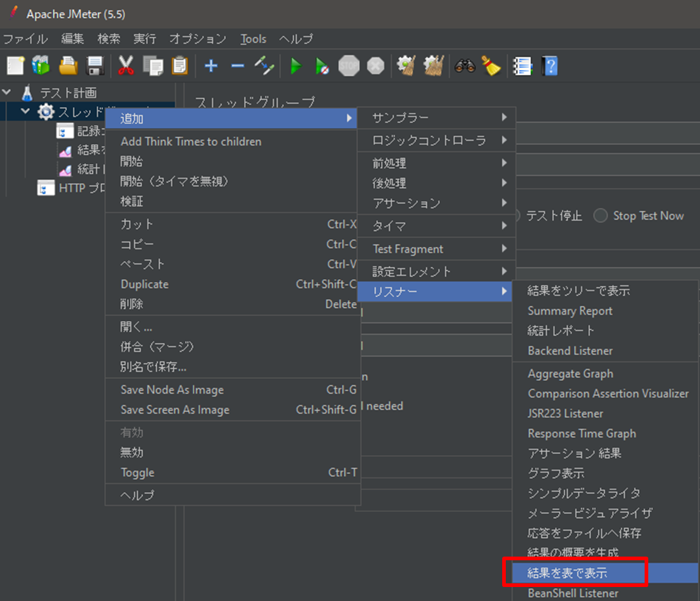
Task: Select the Stop Test Now radio button
Action: [x=600, y=215]
